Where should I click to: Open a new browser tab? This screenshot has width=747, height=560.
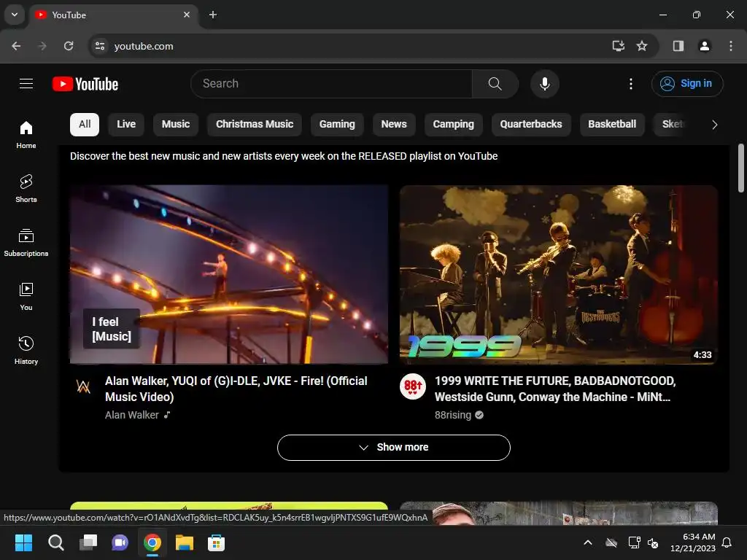213,15
